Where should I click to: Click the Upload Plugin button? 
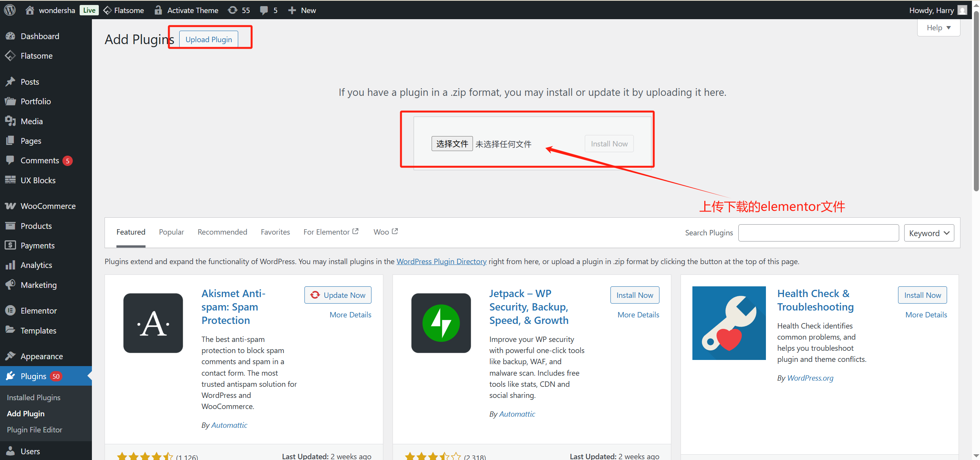click(x=208, y=39)
